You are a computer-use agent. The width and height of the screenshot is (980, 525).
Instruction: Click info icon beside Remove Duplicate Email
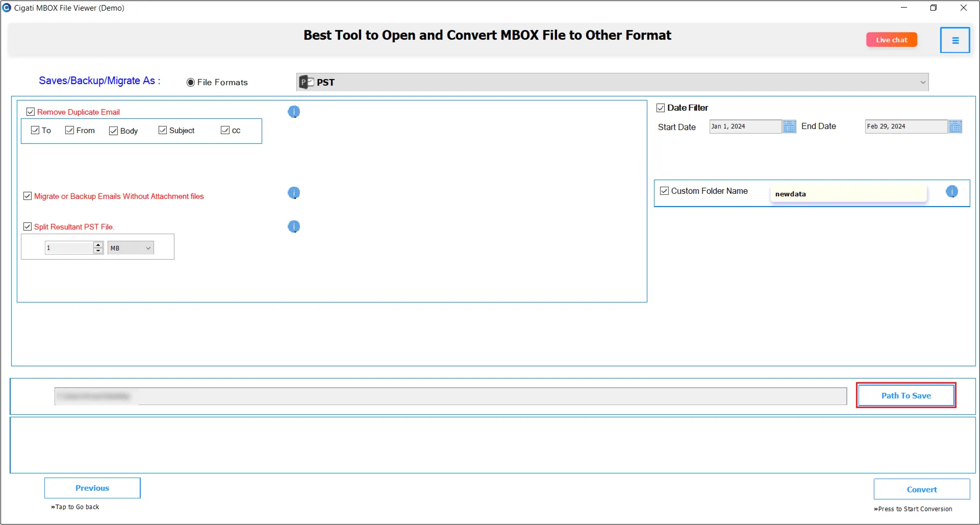pyautogui.click(x=294, y=112)
